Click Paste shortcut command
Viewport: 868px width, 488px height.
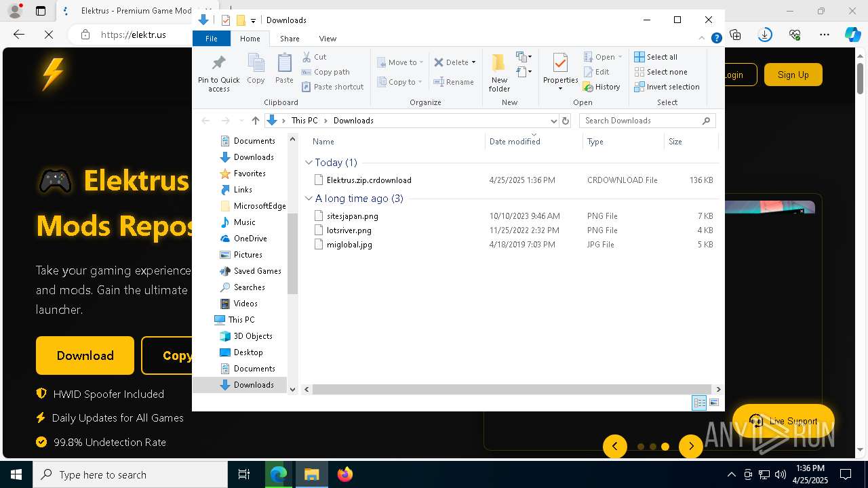tap(332, 87)
